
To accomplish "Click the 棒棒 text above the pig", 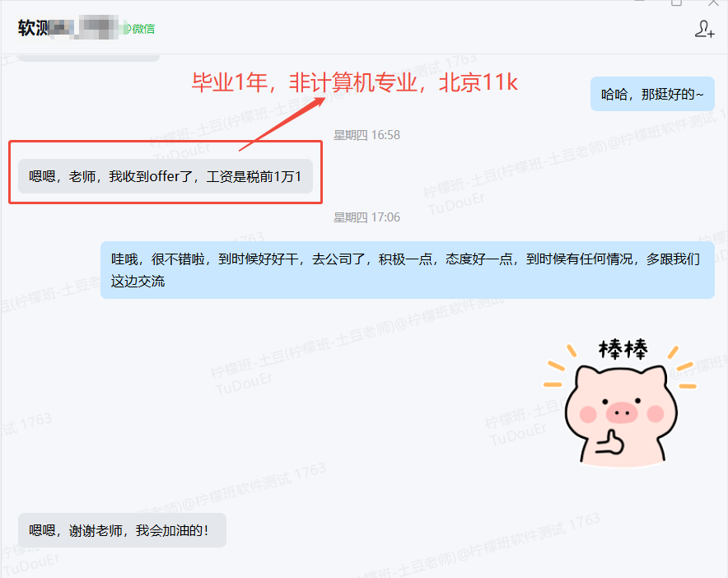I will pyautogui.click(x=623, y=350).
